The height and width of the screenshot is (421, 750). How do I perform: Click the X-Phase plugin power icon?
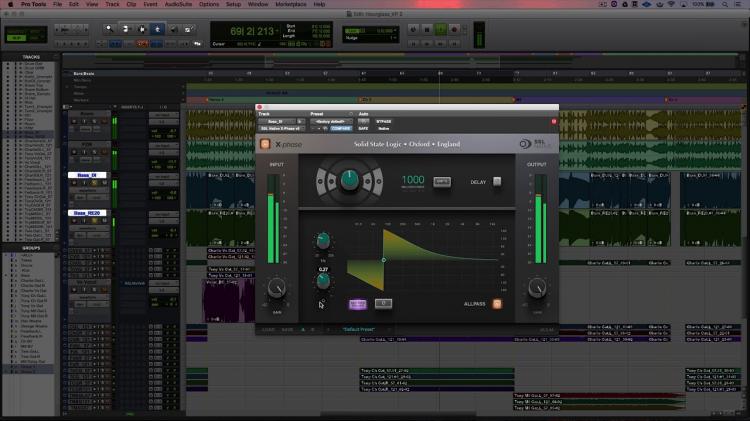265,144
